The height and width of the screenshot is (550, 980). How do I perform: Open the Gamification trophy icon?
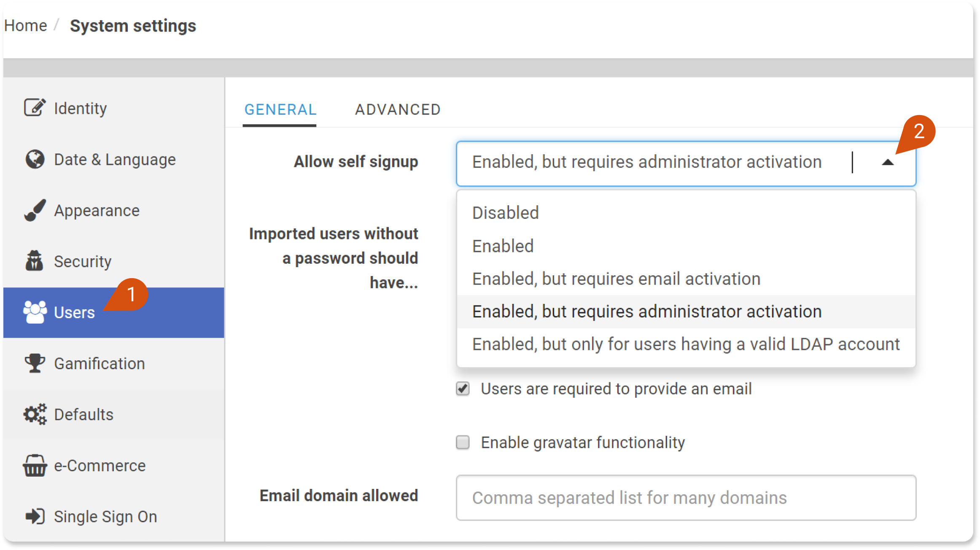point(35,363)
